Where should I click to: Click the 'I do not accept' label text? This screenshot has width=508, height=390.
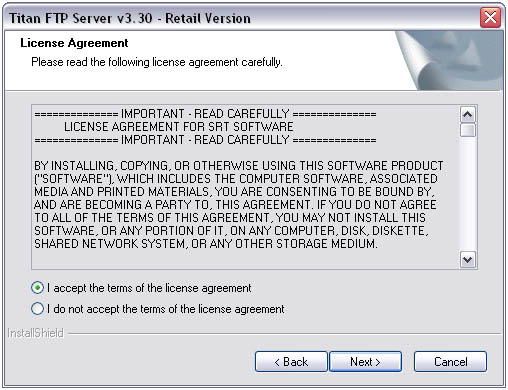[166, 309]
